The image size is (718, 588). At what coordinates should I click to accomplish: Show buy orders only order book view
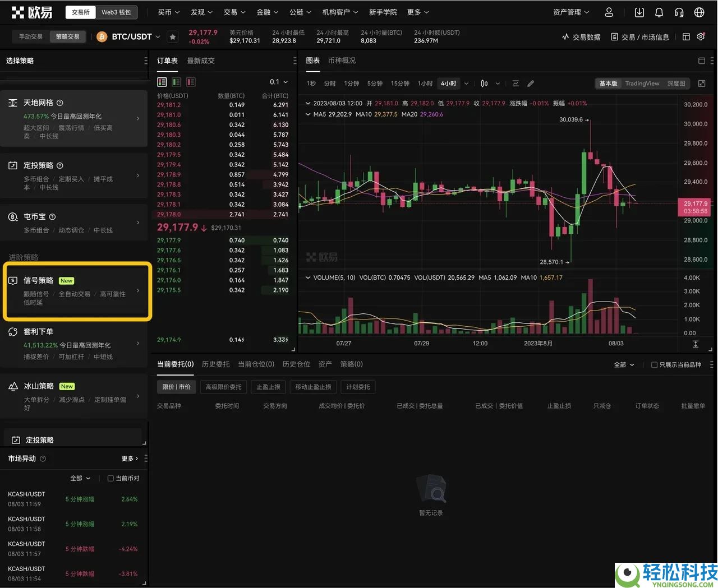pyautogui.click(x=177, y=82)
